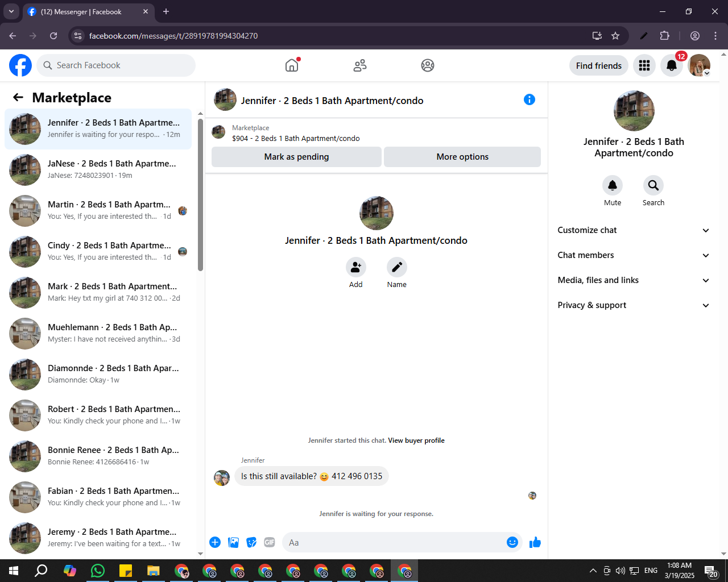The width and height of the screenshot is (728, 582).
Task: Search in conversation with the magnifier icon
Action: 653,185
